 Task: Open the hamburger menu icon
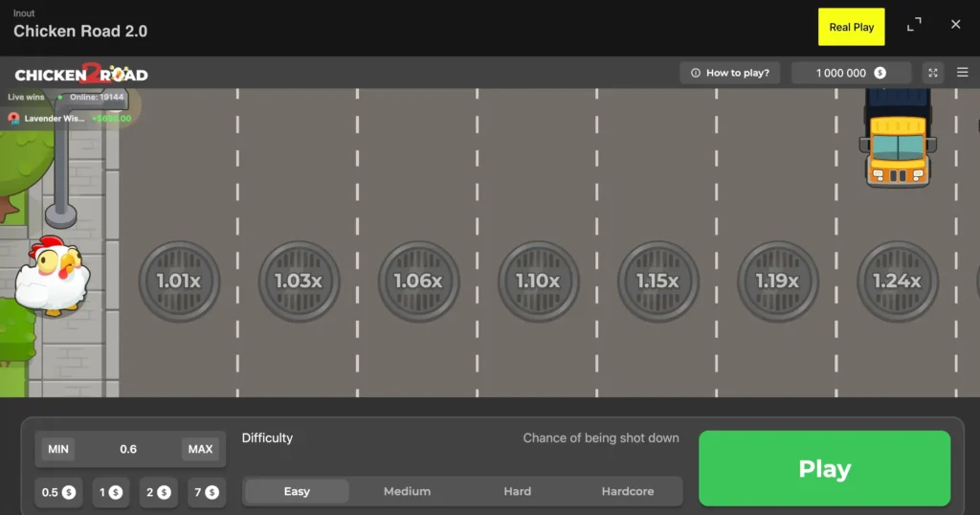point(962,73)
